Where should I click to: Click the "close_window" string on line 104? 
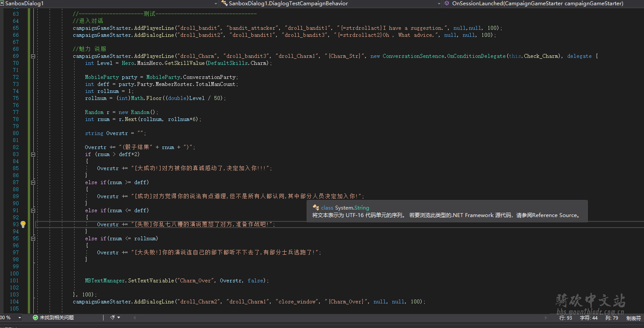[301, 302]
